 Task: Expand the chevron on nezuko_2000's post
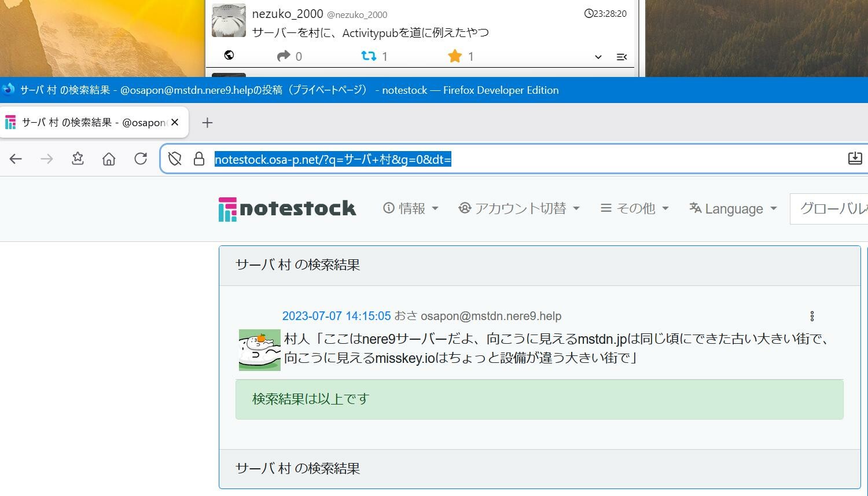click(598, 57)
